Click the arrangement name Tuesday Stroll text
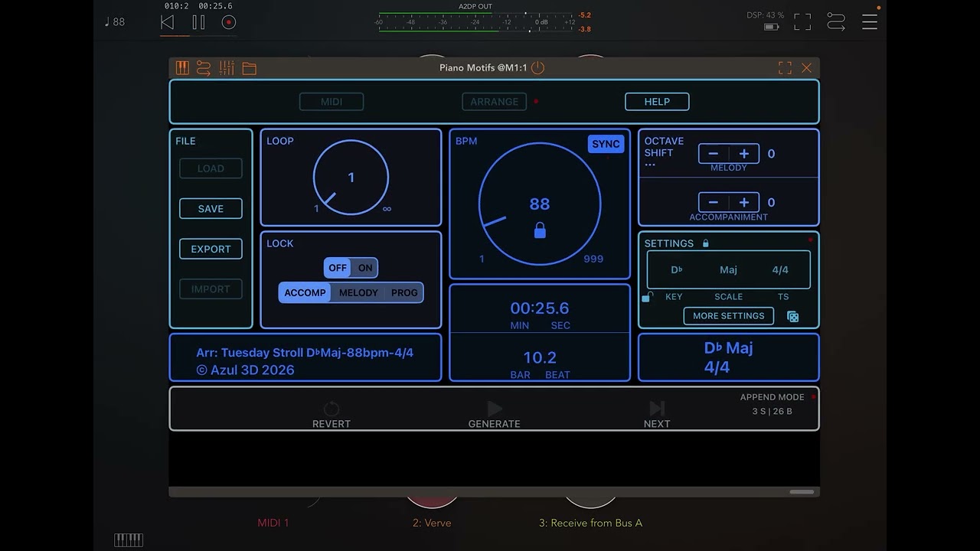Image resolution: width=980 pixels, height=551 pixels. [x=305, y=353]
